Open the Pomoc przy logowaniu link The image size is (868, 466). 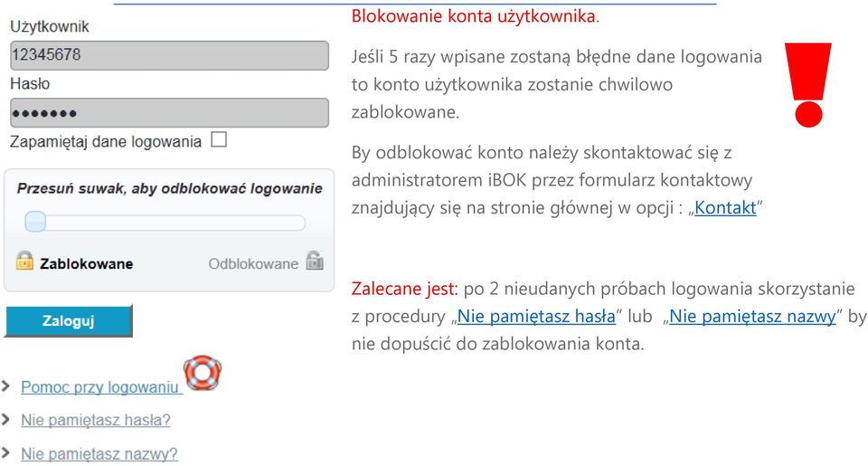(99, 387)
